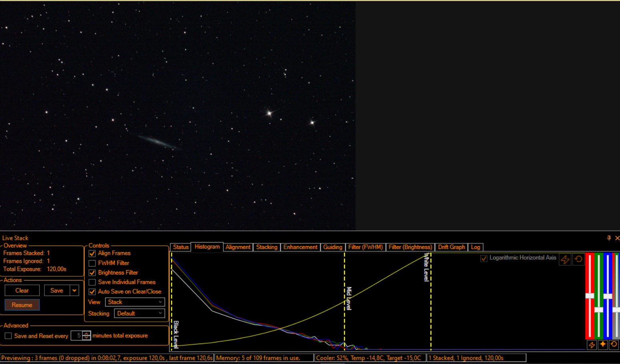Click the Resume button
Screen dimensions: 620x364
coord(22,305)
